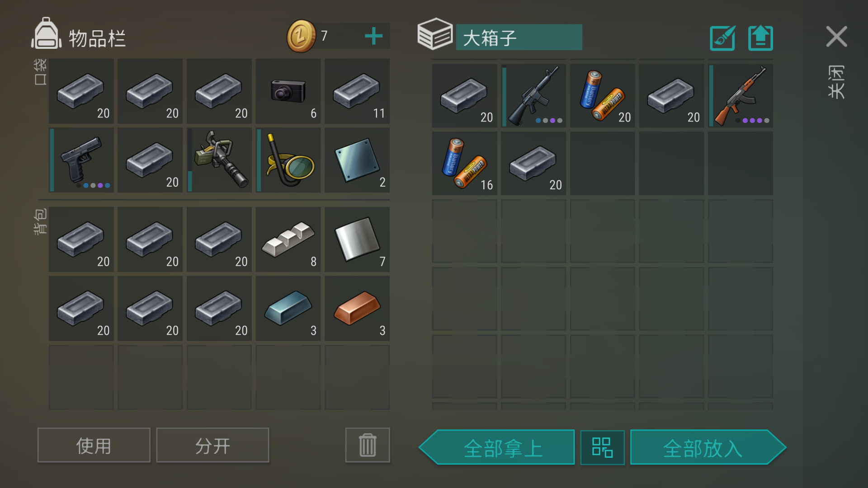Image resolution: width=868 pixels, height=488 pixels.
Task: Click the chest upgrade arrow icon
Action: (760, 38)
